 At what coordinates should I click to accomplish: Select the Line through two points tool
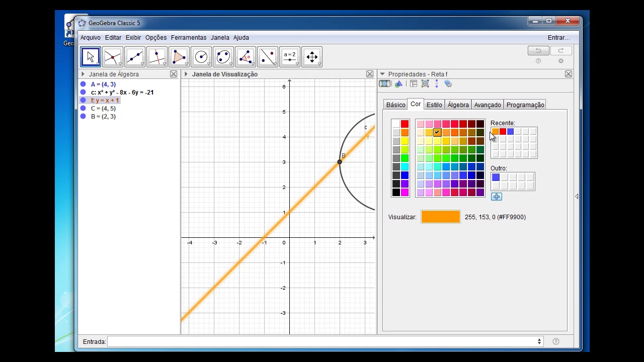pyautogui.click(x=135, y=57)
